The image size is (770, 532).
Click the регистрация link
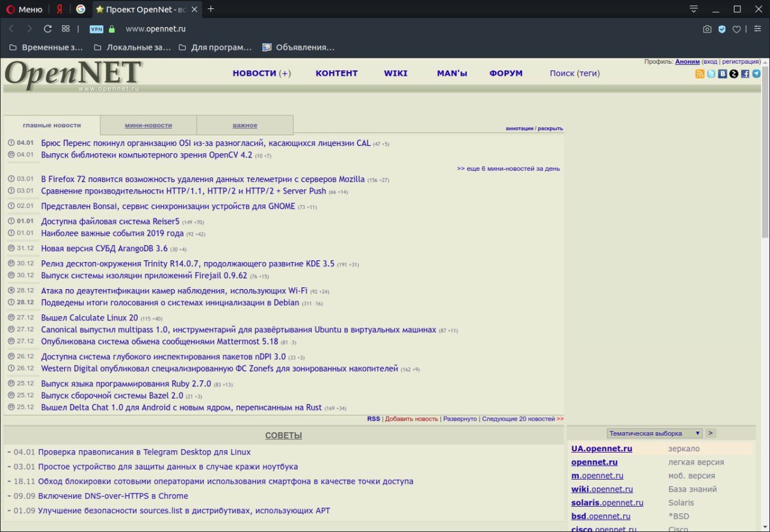[741, 61]
